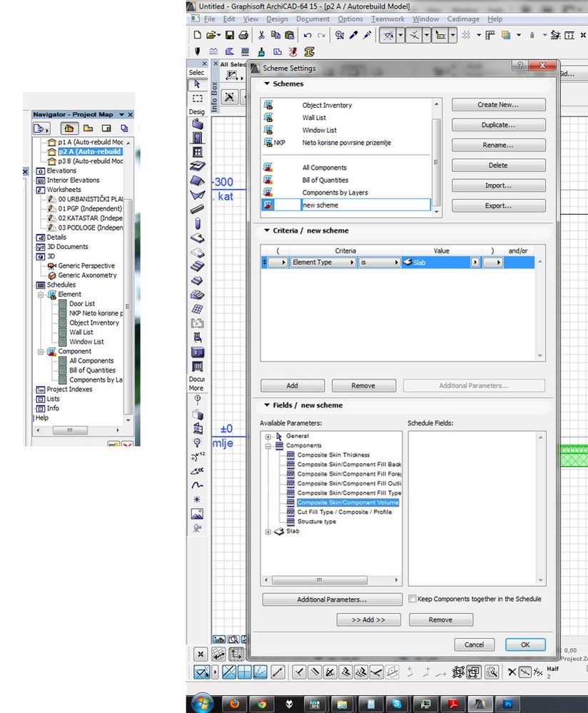588x713 pixels.
Task: Click Layout Book icon in Navigator
Action: coord(106,128)
